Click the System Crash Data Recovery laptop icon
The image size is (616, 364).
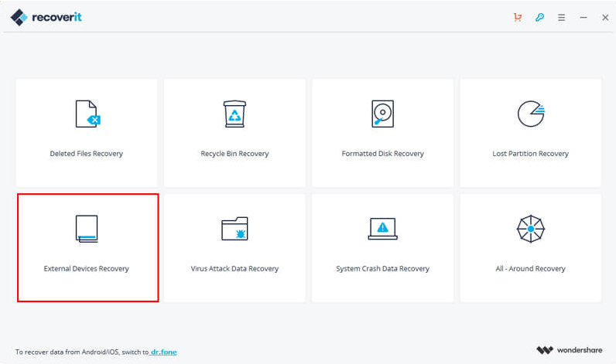click(382, 229)
